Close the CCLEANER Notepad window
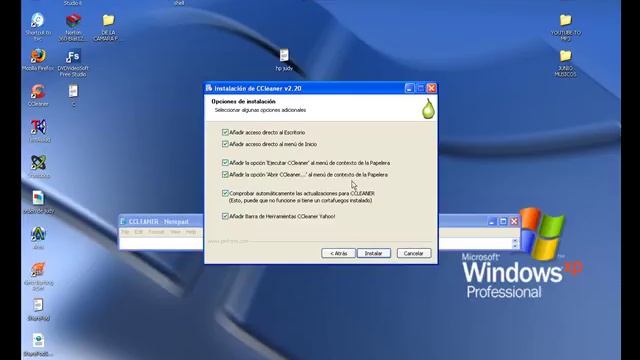This screenshot has height=360, width=640. tap(514, 221)
